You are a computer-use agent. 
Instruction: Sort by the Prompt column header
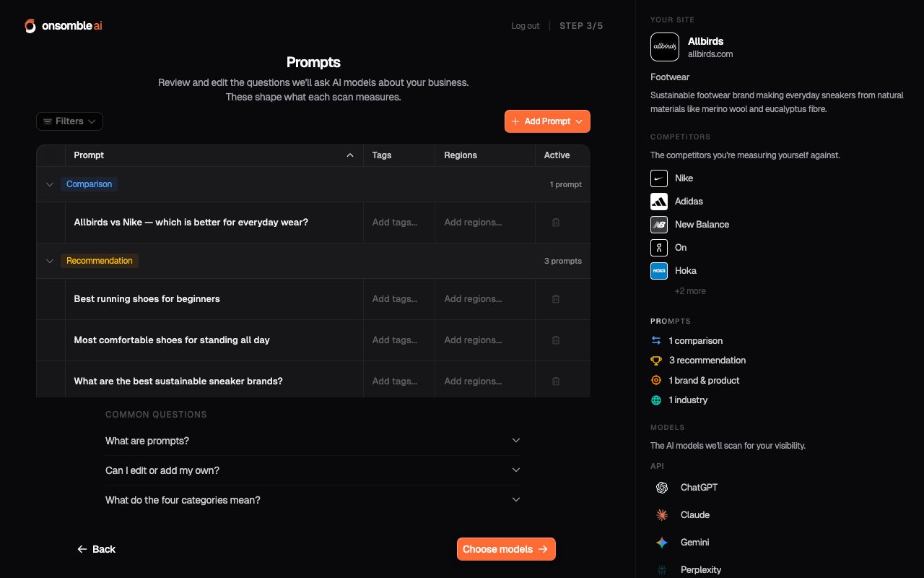tap(214, 155)
